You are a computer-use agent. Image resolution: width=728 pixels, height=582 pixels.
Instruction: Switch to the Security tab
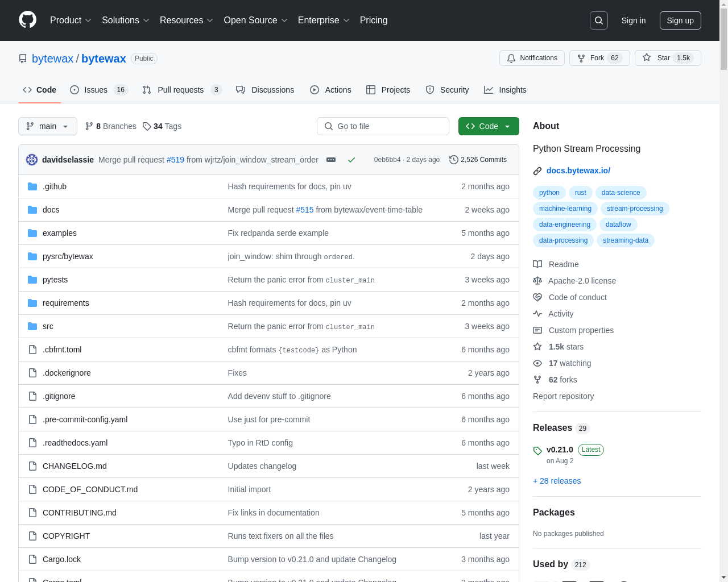coord(448,90)
